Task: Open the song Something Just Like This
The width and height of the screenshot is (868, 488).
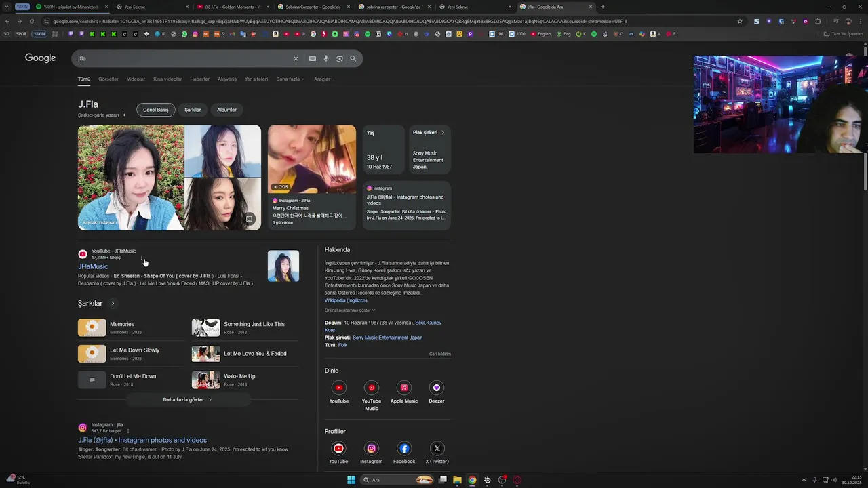Action: (246, 327)
